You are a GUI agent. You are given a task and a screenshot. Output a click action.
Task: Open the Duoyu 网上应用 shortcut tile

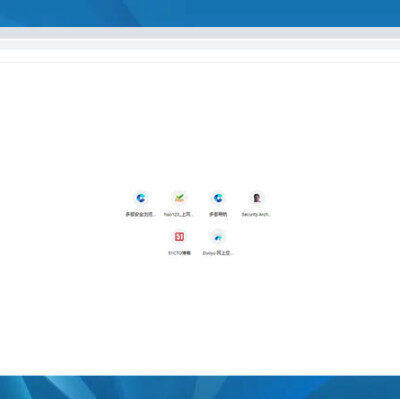pos(218,243)
